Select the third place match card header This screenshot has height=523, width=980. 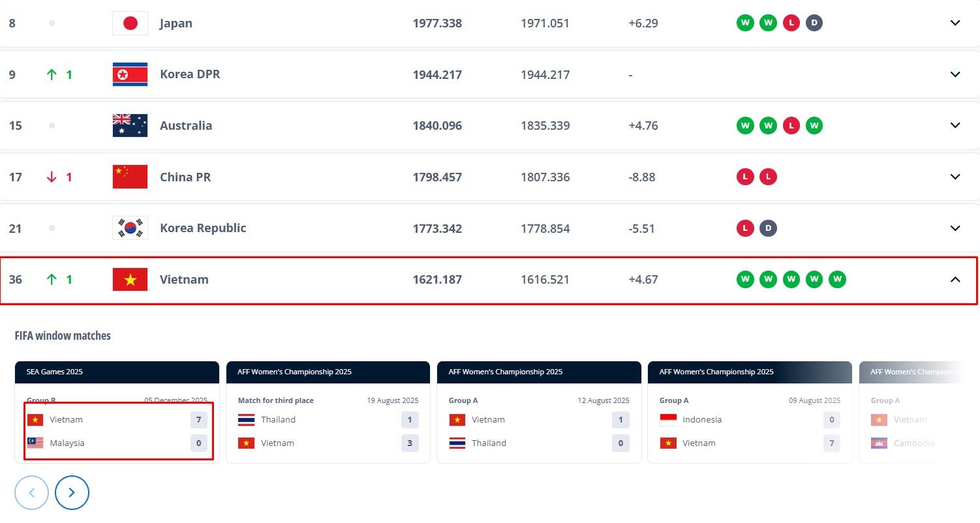328,372
